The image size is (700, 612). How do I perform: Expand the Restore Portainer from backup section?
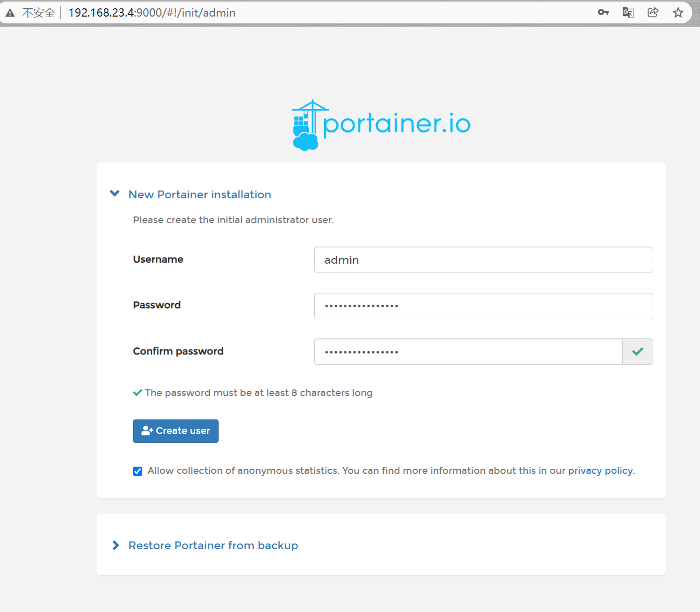(x=116, y=545)
